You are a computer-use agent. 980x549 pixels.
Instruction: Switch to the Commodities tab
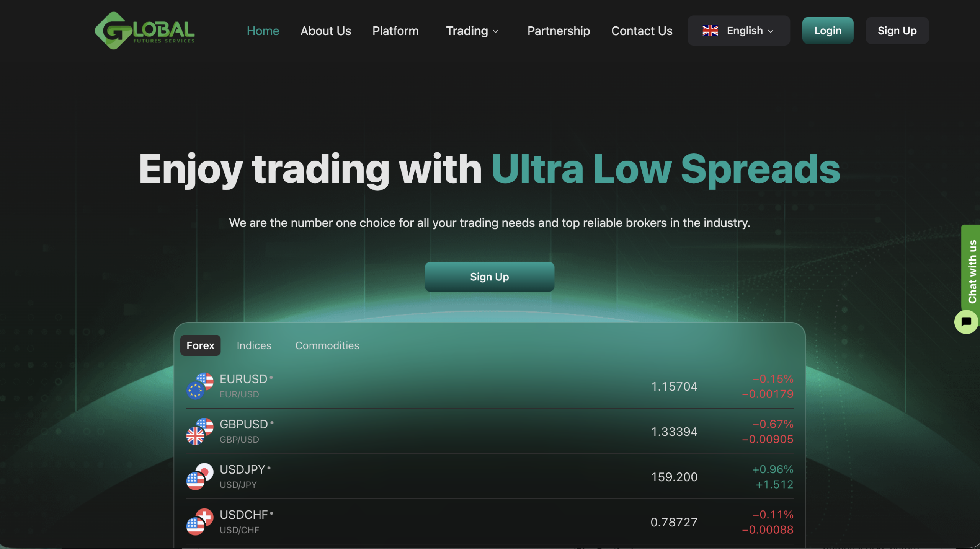327,345
